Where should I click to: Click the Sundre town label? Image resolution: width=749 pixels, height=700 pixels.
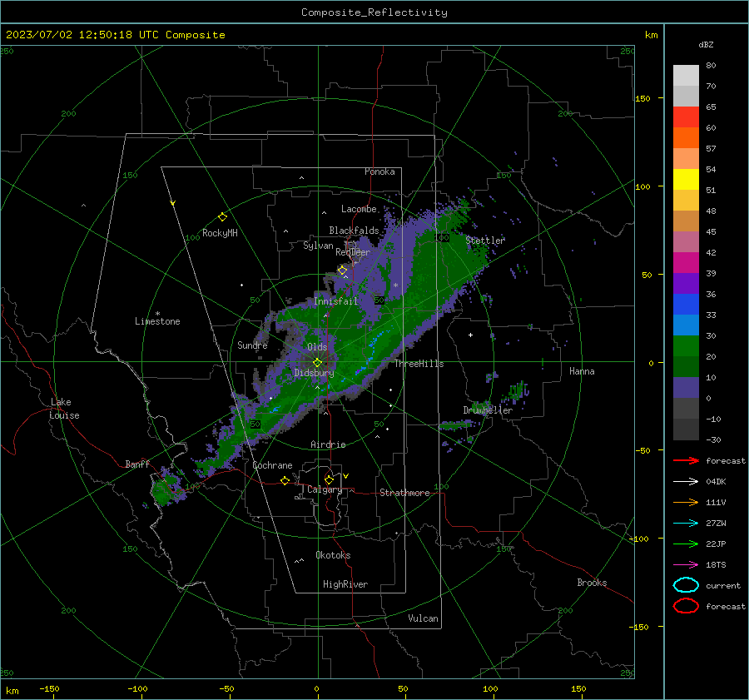coord(252,345)
